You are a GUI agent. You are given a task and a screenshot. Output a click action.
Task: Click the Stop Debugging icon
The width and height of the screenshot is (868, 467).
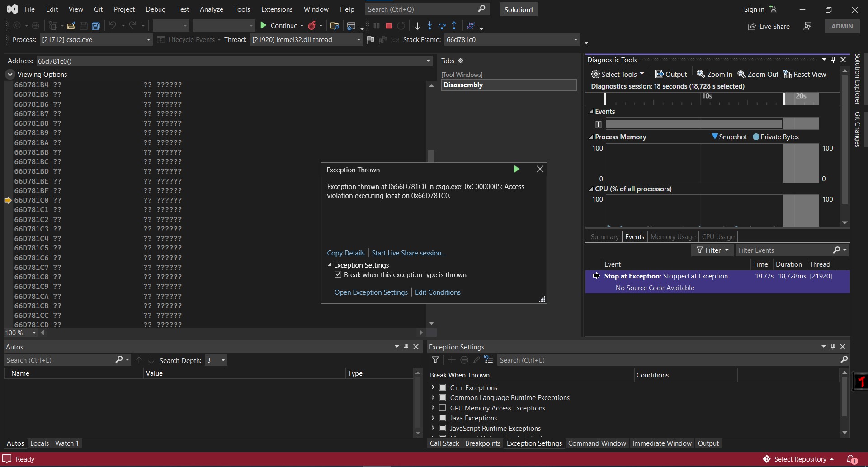pyautogui.click(x=388, y=26)
